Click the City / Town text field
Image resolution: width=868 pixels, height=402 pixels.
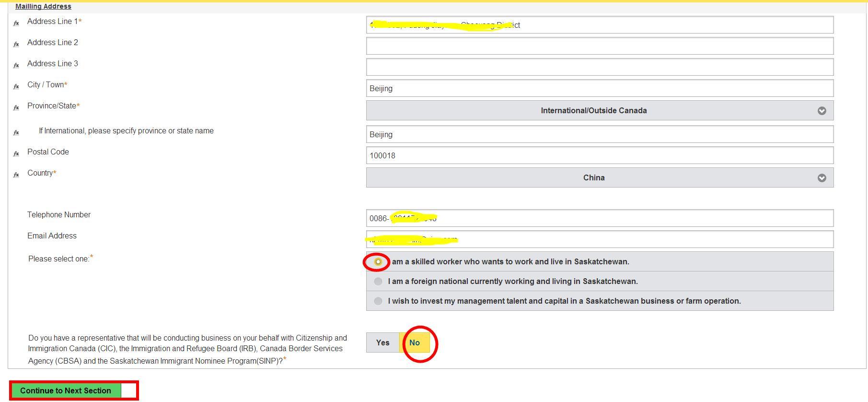pos(599,88)
